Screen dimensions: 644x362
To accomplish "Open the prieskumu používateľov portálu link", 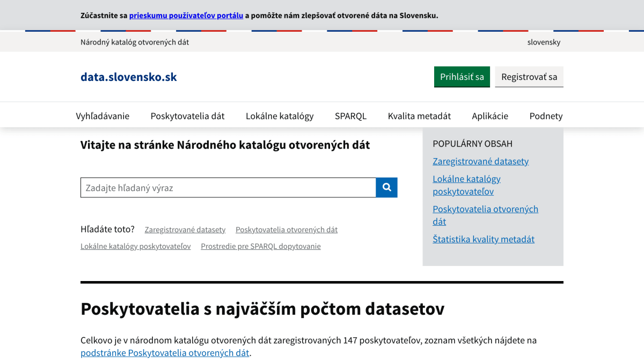I will pos(186,16).
